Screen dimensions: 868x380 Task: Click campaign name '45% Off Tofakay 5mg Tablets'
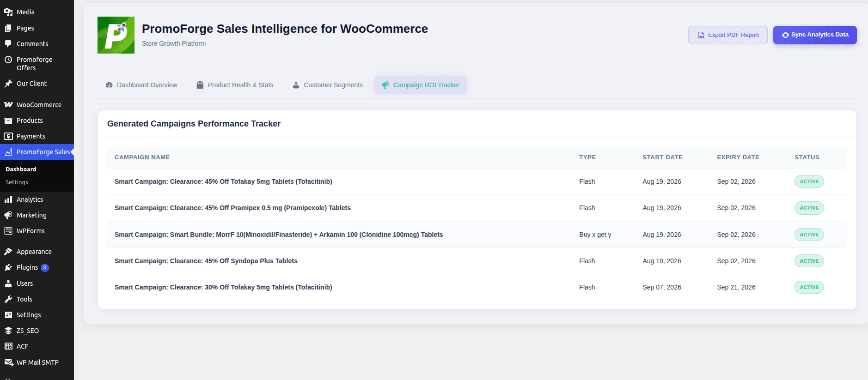click(x=223, y=181)
